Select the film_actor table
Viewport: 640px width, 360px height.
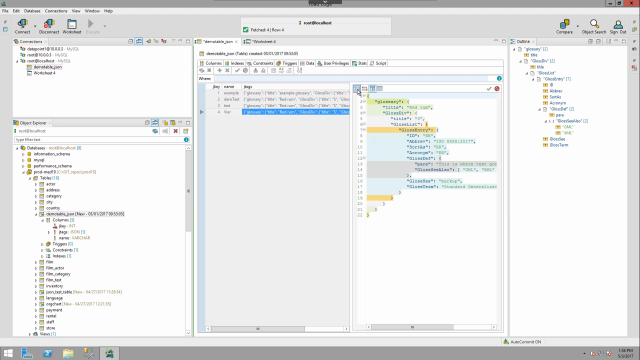[55, 268]
